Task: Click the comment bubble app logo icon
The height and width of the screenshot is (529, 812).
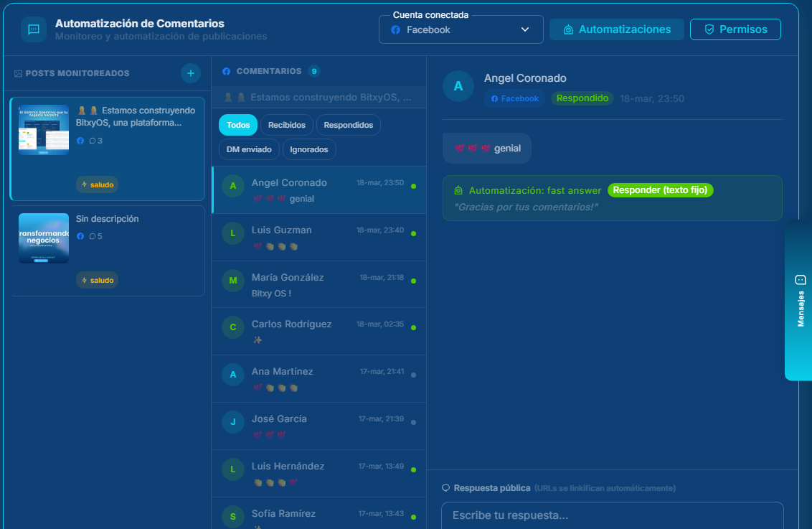Action: (x=34, y=29)
